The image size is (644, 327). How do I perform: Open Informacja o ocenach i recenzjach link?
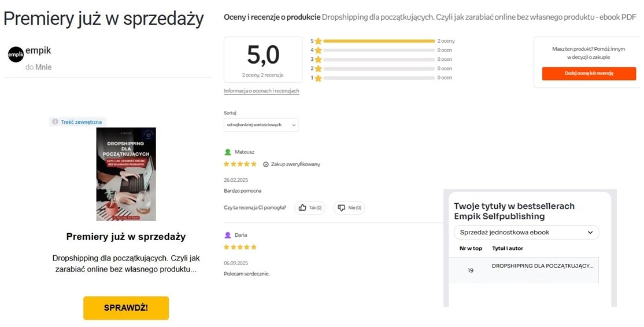click(x=261, y=91)
